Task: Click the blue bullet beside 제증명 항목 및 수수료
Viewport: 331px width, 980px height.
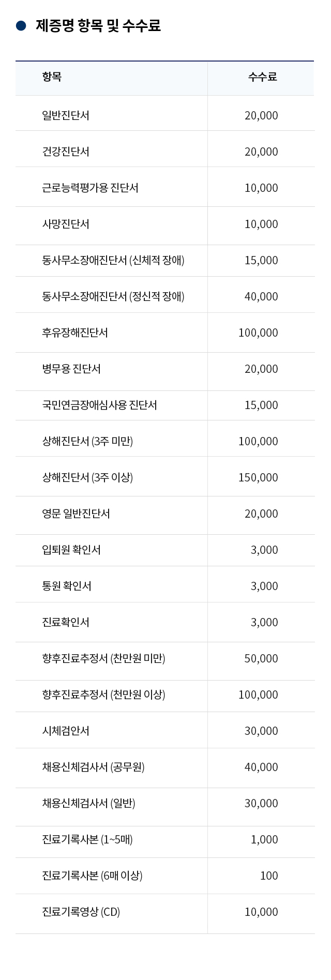Action: click(21, 26)
